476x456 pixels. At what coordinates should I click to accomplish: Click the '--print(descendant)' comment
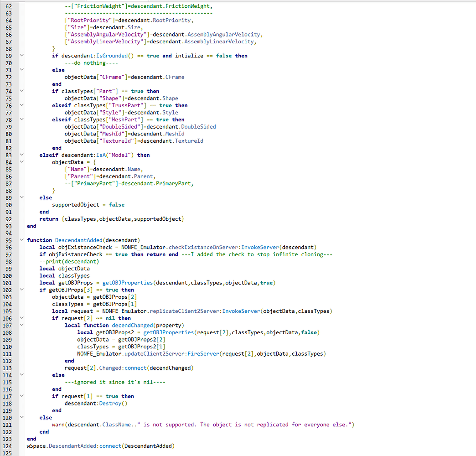(69, 261)
